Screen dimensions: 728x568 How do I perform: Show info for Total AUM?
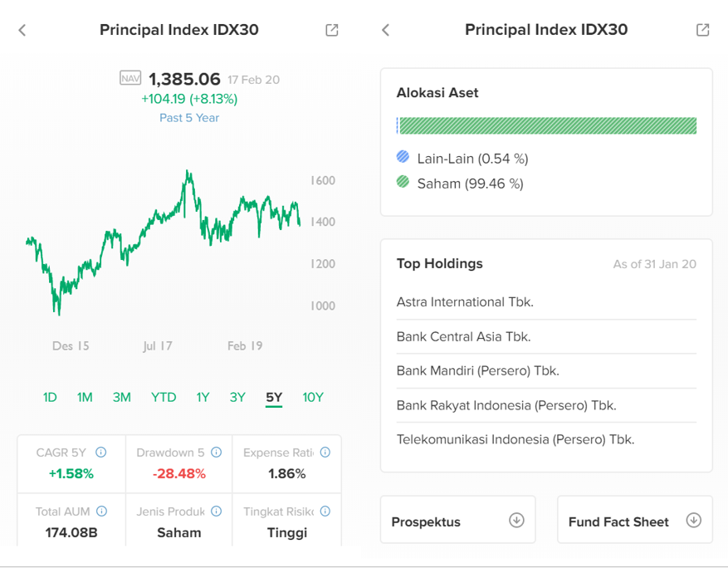coord(101,512)
